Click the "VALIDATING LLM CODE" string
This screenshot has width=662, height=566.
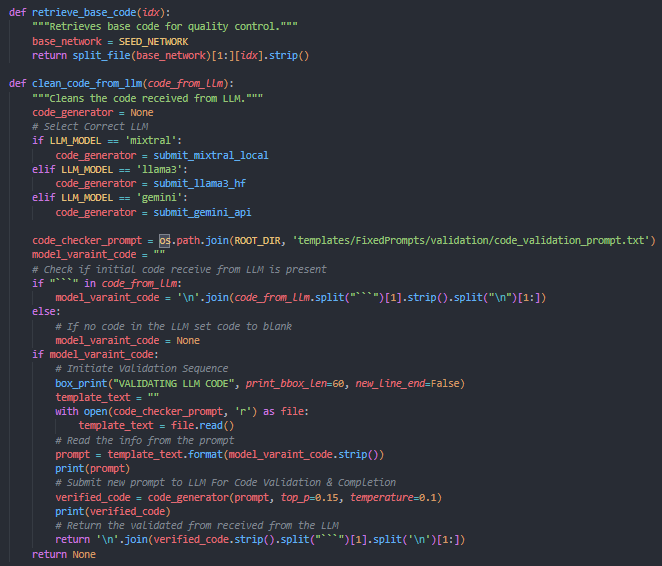click(176, 383)
